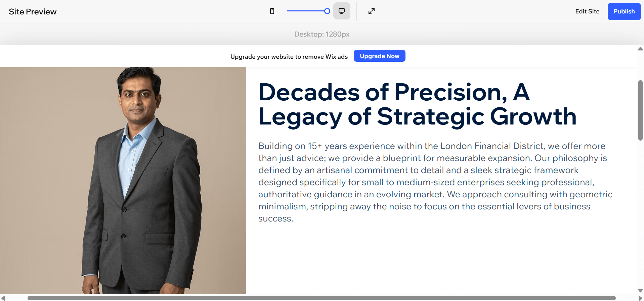
Task: Open the Edit Site option
Action: [x=587, y=11]
